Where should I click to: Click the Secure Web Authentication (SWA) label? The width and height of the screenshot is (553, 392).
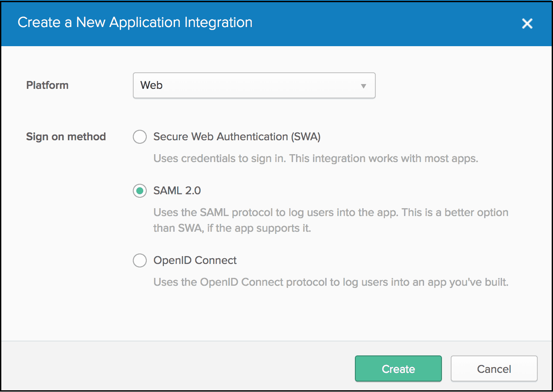[x=237, y=137]
